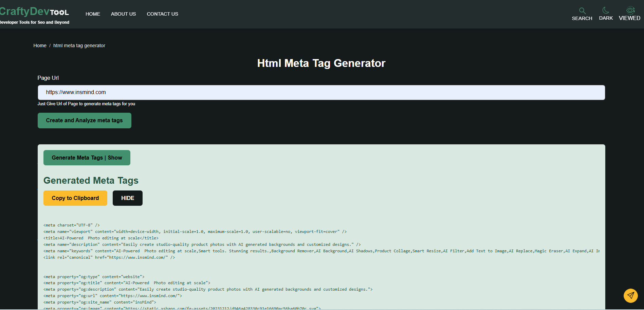Click the title AI-Powered code line
This screenshot has width=644, height=310.
(x=101, y=238)
